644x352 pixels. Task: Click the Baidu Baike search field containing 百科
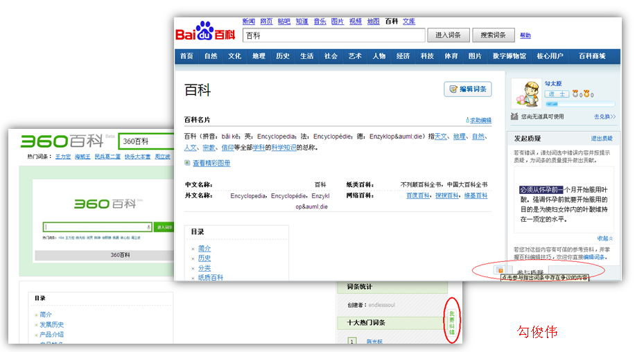(334, 35)
